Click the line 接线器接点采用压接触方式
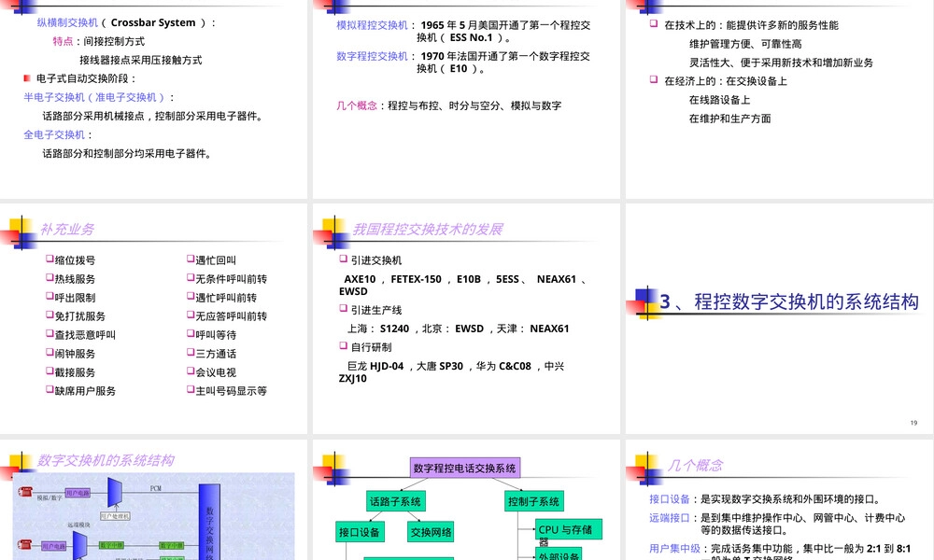The image size is (934, 560). 141,60
